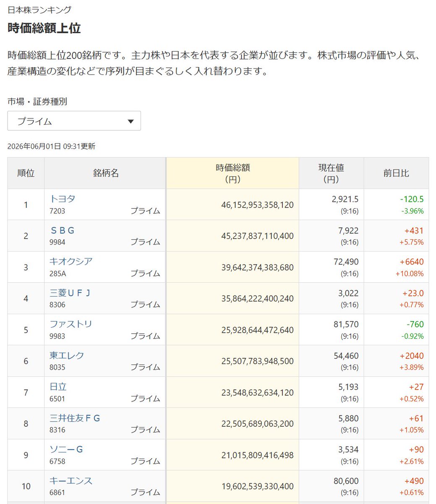Screen dimensions: 436x504
Task: Select キーエンス market cap 19,602,539,330,400
Action: pos(257,486)
